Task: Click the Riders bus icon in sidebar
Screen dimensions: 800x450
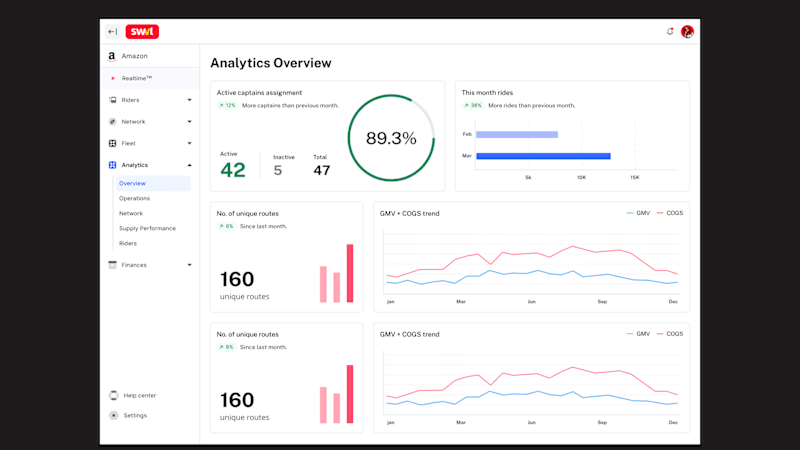Action: click(x=112, y=100)
